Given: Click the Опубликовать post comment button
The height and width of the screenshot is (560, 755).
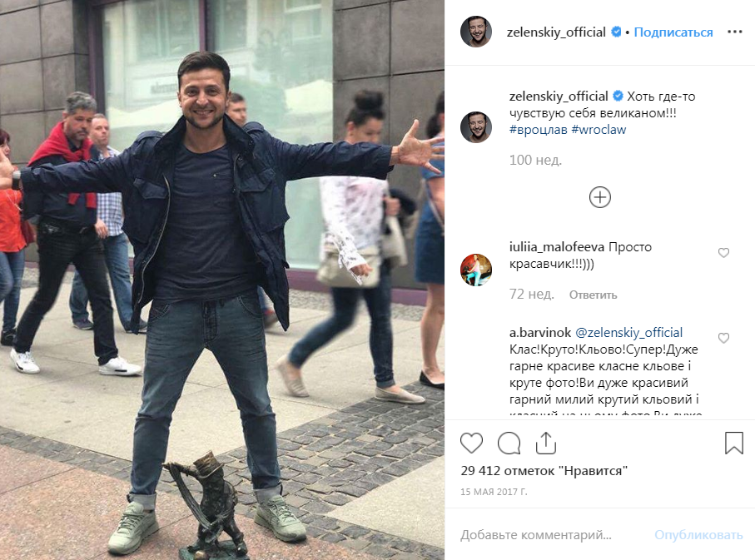Looking at the screenshot, I should (x=698, y=535).
